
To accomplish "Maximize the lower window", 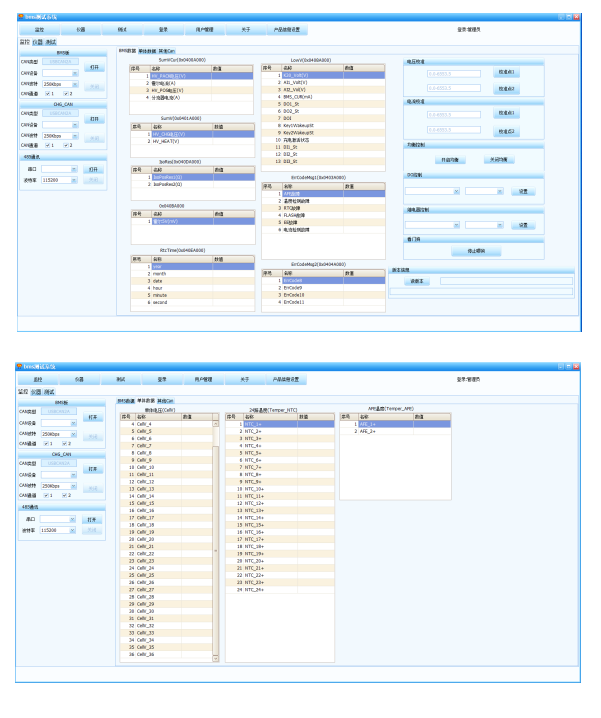I will pos(568,366).
